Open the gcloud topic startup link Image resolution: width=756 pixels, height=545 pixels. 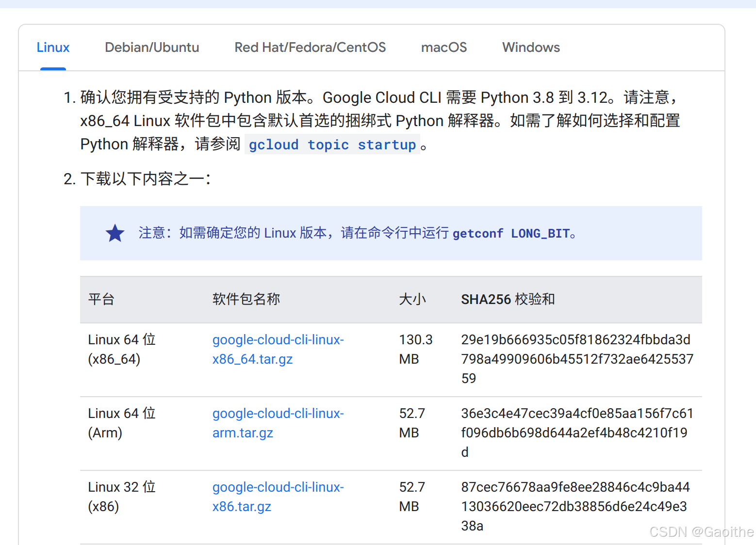332,144
